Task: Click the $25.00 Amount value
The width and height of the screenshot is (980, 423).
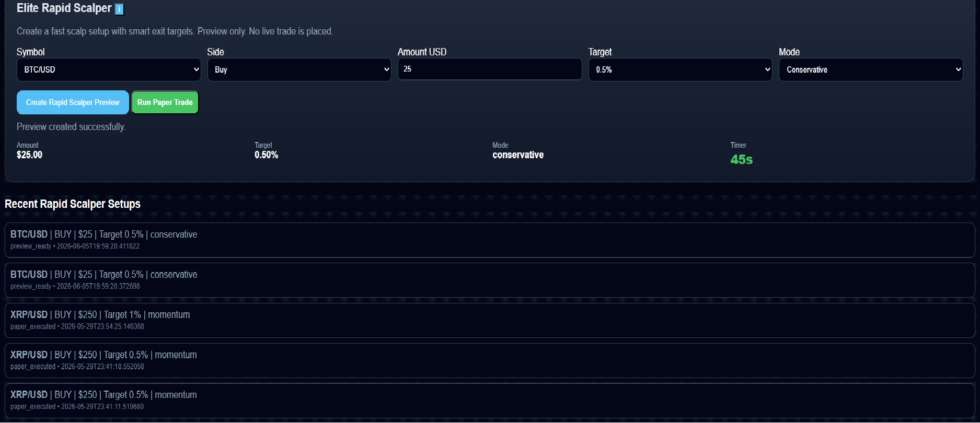Action: [29, 155]
